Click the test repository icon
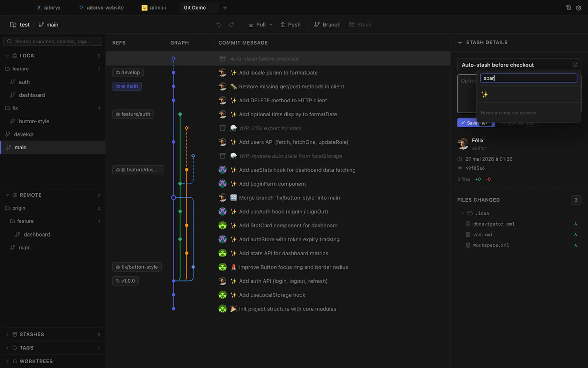 (x=13, y=25)
